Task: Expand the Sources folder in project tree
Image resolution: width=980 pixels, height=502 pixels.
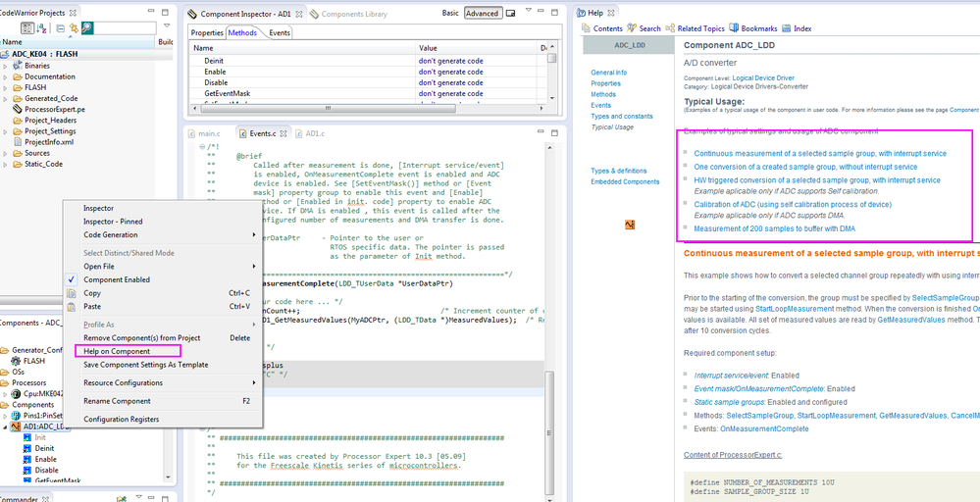Action: 7,153
